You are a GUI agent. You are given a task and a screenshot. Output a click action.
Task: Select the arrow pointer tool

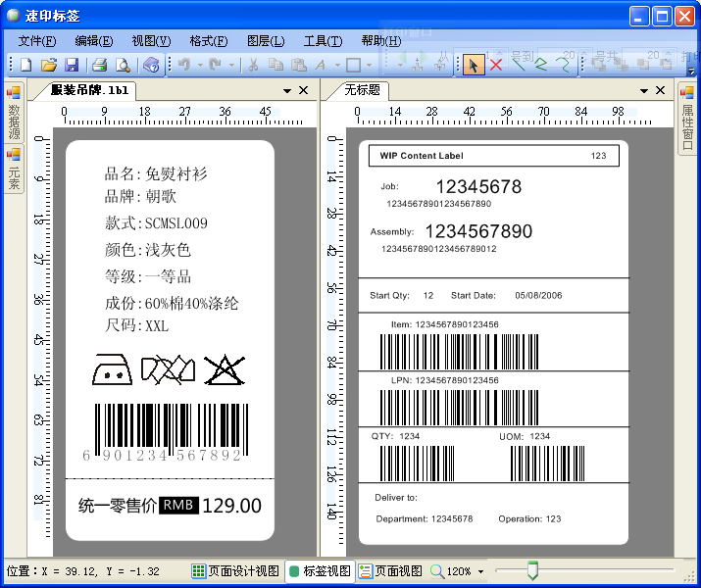(473, 65)
